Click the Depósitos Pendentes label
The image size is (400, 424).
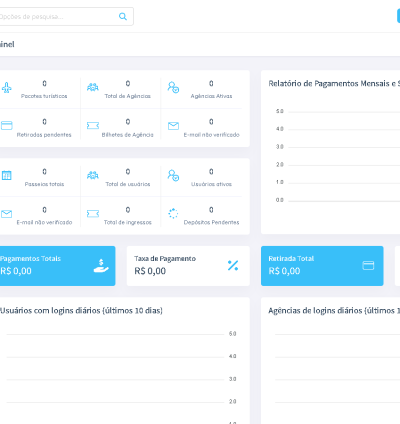(x=211, y=222)
